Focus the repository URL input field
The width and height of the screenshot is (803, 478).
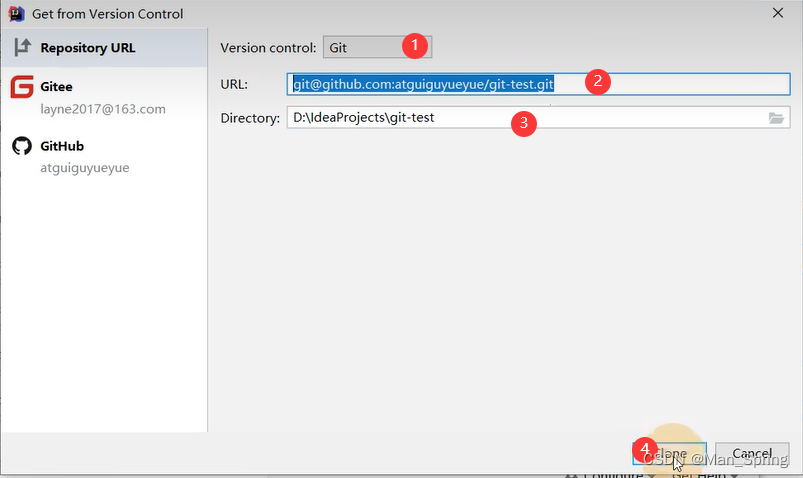pyautogui.click(x=538, y=84)
